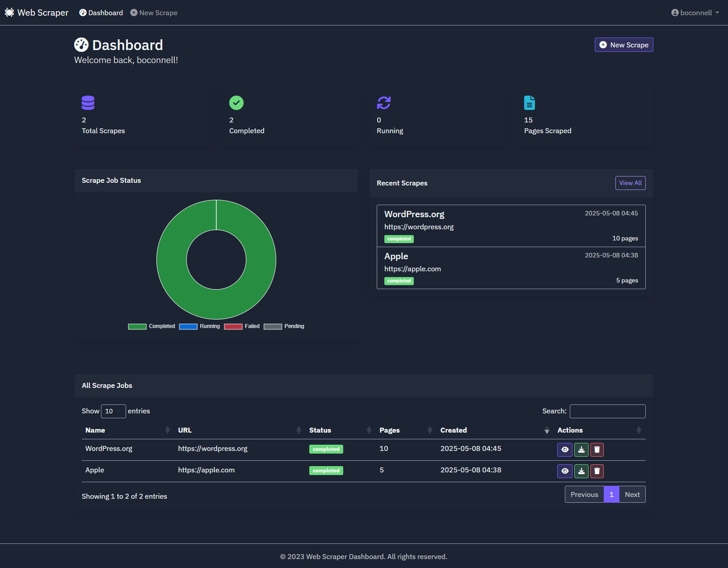Screen dimensions: 728x568
Task: Toggle the Completed legend item in chart
Action: point(152,326)
